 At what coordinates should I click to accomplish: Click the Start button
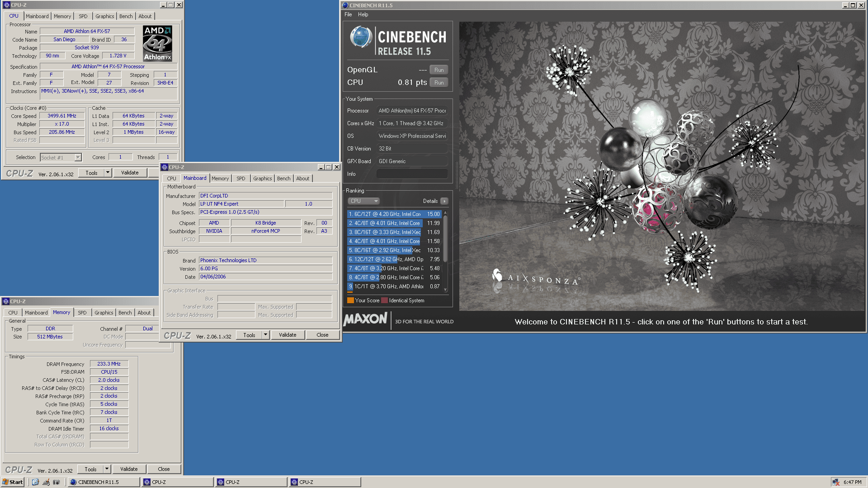pos(13,482)
